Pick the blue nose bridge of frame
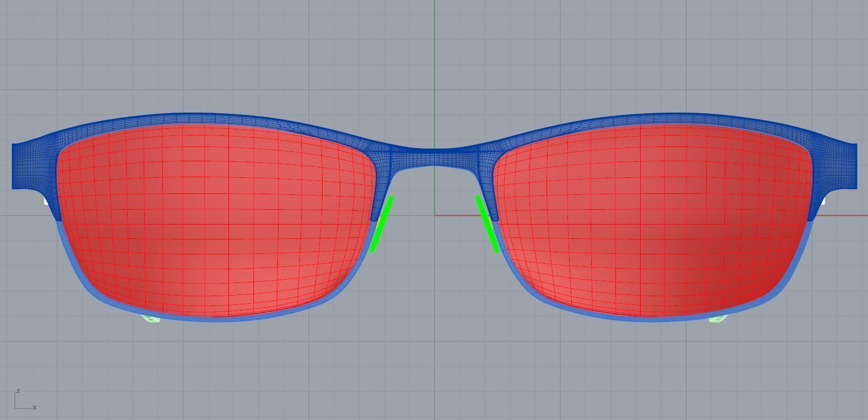The height and width of the screenshot is (420, 868). point(434,158)
